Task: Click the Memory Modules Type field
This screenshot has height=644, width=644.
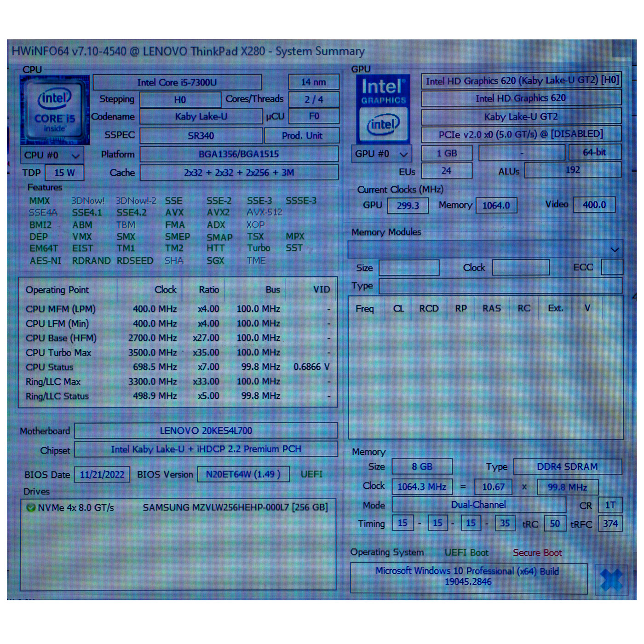Action: 500,286
